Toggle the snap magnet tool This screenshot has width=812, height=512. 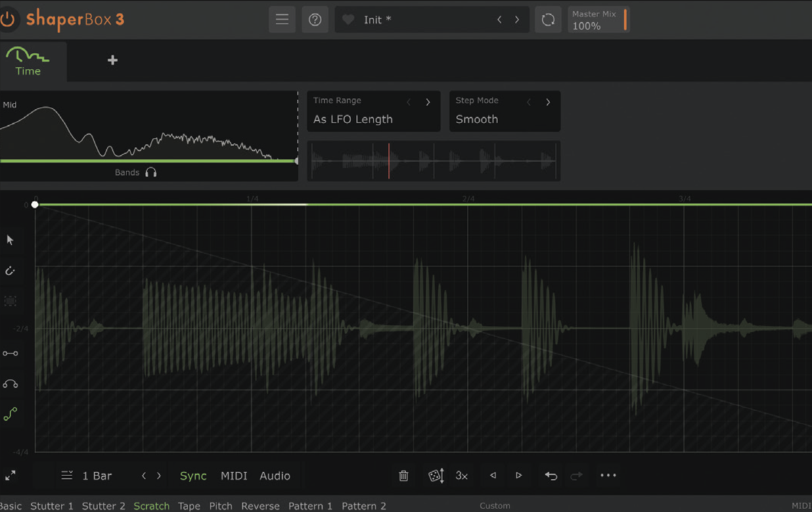click(x=11, y=271)
